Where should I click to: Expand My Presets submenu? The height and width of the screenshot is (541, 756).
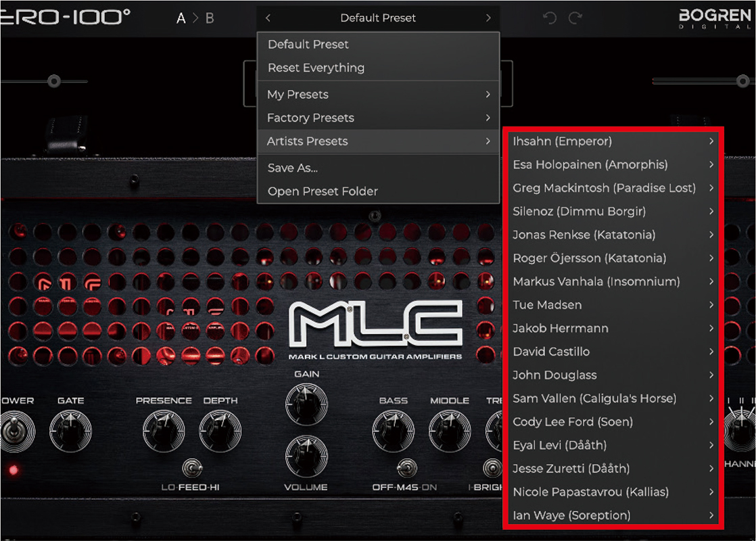tap(379, 95)
